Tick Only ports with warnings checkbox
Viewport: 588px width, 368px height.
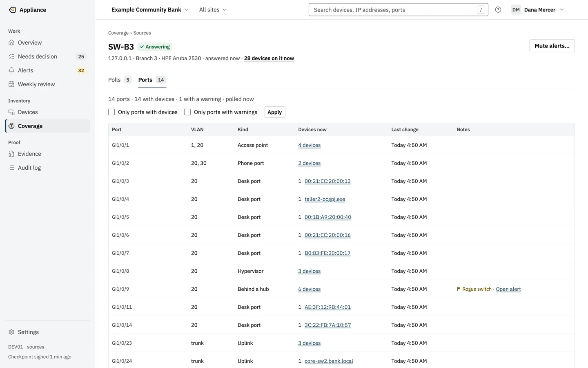point(187,112)
